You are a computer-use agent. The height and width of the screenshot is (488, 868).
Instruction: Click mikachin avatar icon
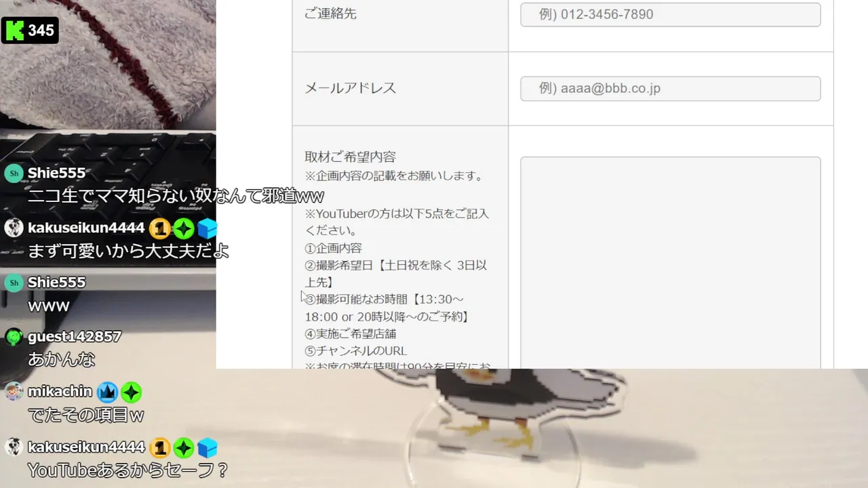(14, 392)
